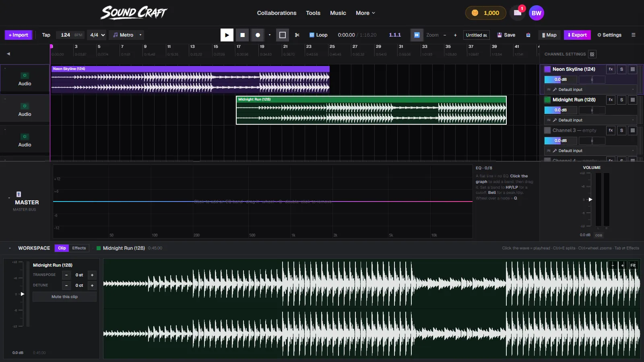The width and height of the screenshot is (644, 362).
Task: Open Midnight Run Default input dropdown
Action: click(x=590, y=120)
